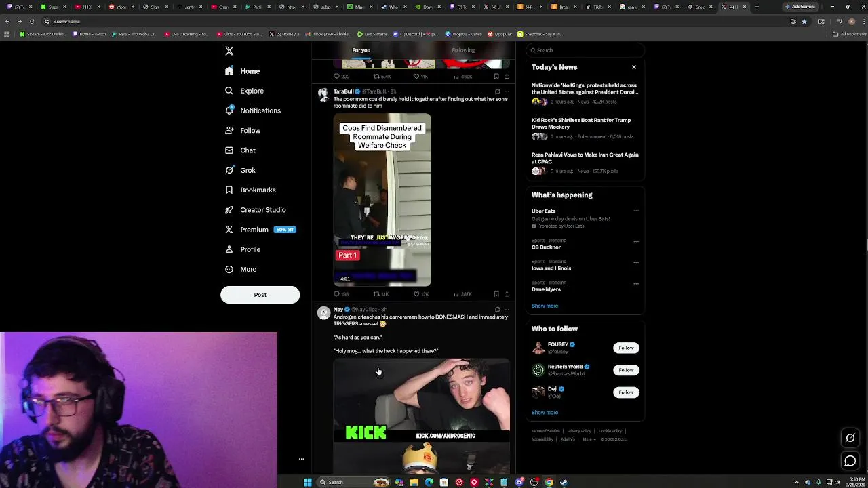This screenshot has height=488, width=868.
Task: Open Grok in the sidebar
Action: (240, 170)
